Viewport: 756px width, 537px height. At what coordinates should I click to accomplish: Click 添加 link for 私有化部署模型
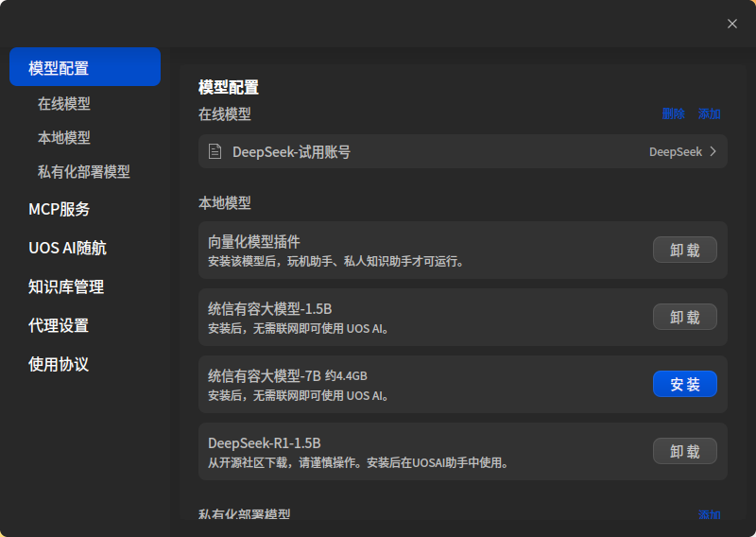710,514
